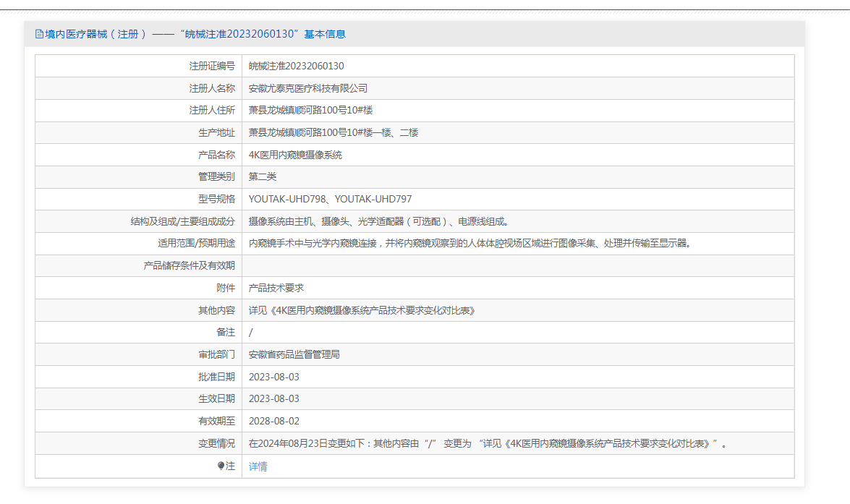Click the 适用范围/预期用途 label

(x=196, y=244)
